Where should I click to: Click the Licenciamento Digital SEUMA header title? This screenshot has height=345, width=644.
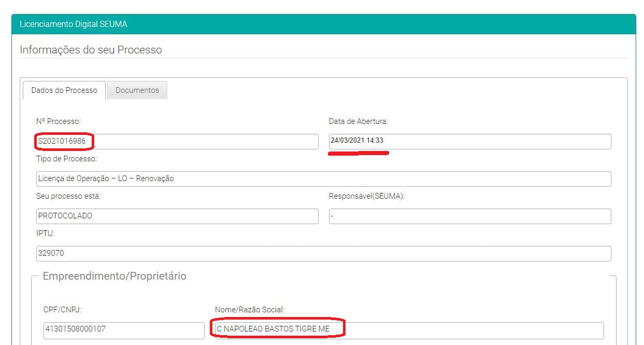click(x=73, y=24)
